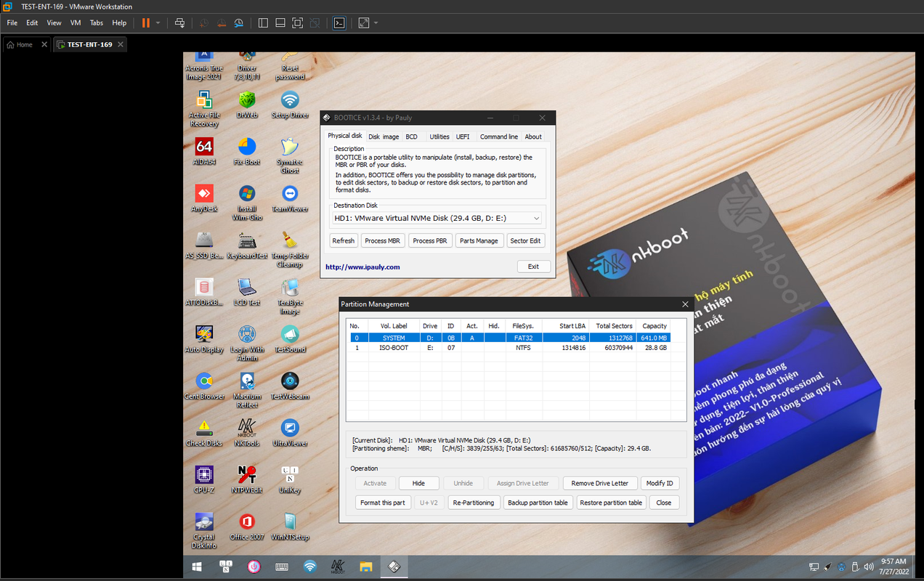Open the WinNTSetup desktop shortcut
This screenshot has height=581, width=924.
point(290,526)
